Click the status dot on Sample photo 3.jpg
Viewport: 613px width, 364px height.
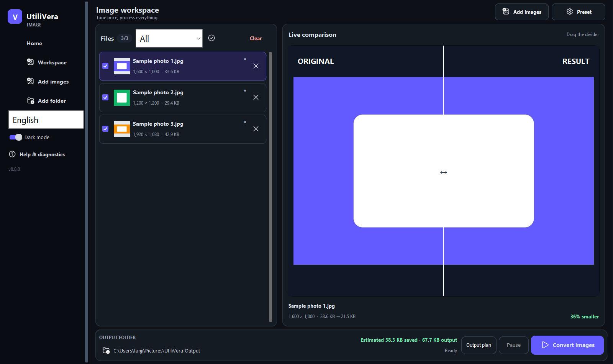coord(245,122)
